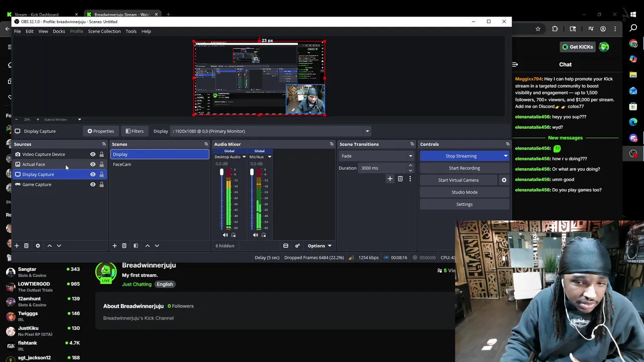Move selected scene down

pos(157,246)
